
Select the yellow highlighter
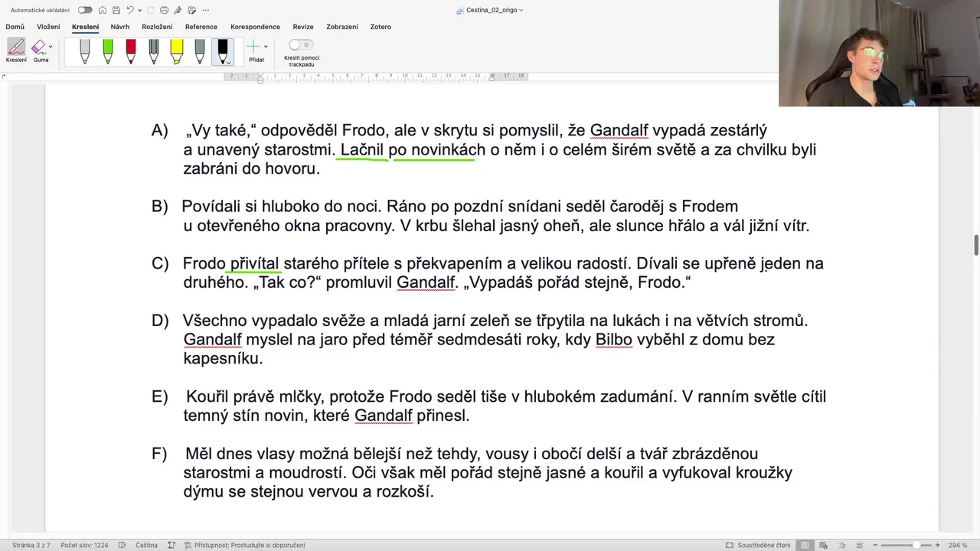tap(177, 52)
